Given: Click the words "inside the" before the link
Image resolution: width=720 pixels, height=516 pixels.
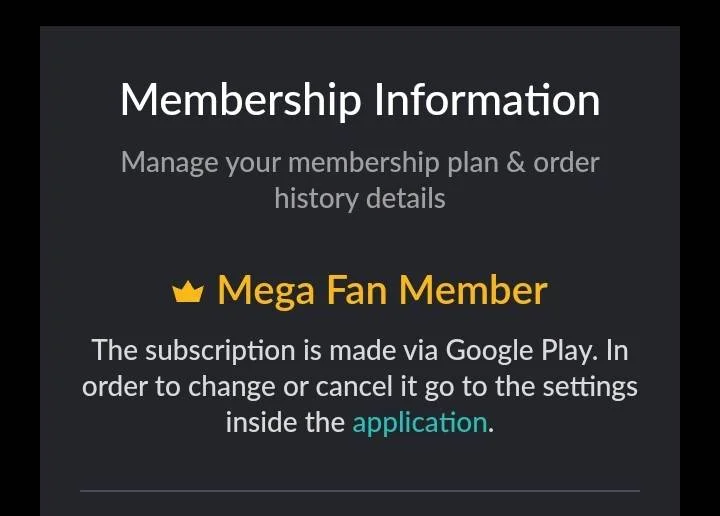Looking at the screenshot, I should 285,422.
